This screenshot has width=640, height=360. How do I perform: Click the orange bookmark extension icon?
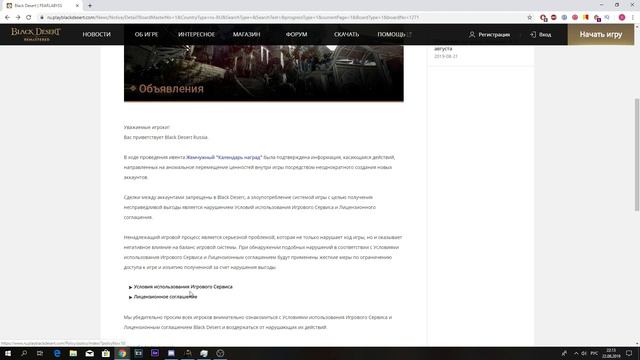click(x=586, y=18)
